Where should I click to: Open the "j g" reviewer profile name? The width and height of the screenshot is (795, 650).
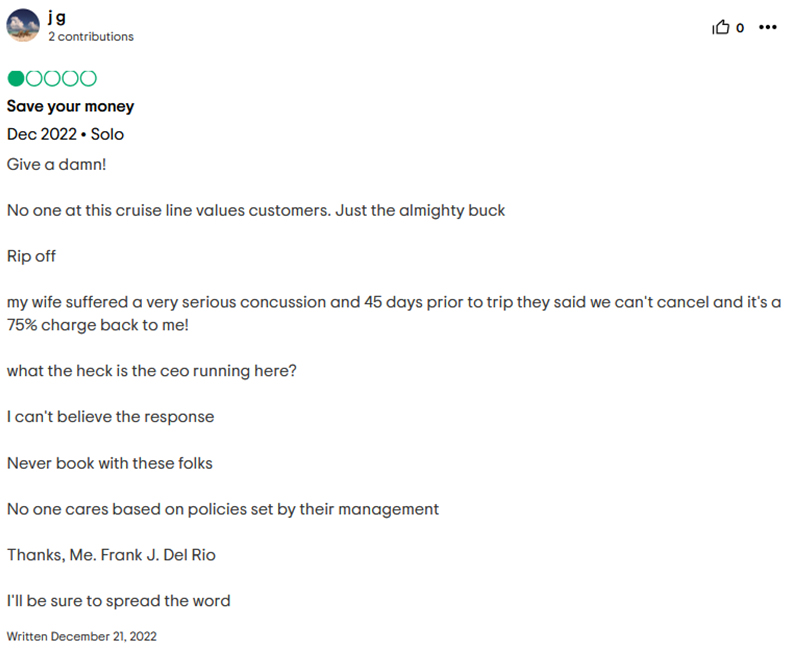57,17
